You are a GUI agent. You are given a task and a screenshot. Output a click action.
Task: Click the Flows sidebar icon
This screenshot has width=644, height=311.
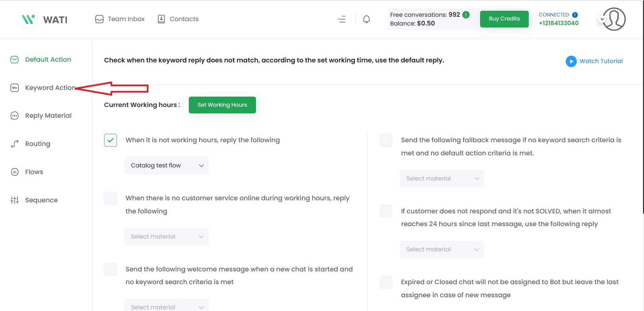14,172
